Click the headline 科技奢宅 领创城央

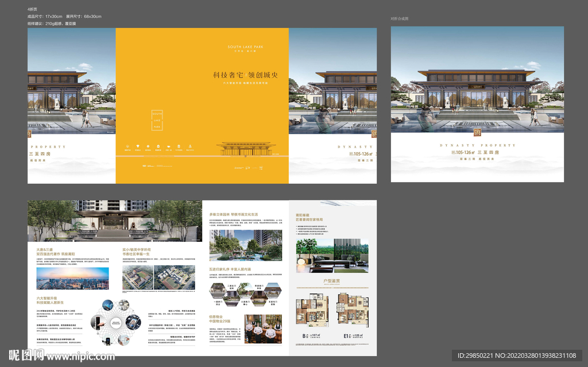pyautogui.click(x=245, y=75)
